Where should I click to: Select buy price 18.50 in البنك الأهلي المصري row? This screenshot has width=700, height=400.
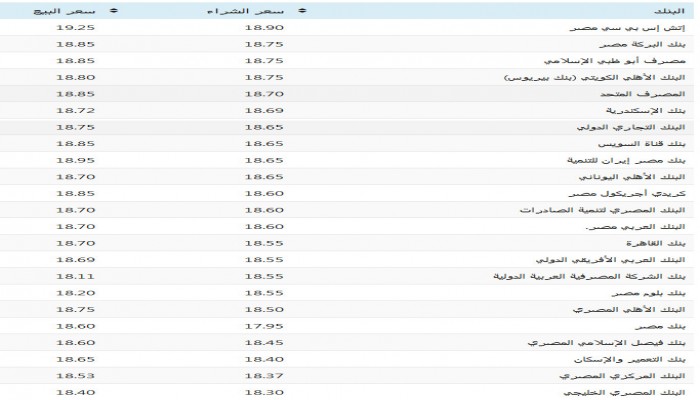pyautogui.click(x=264, y=309)
